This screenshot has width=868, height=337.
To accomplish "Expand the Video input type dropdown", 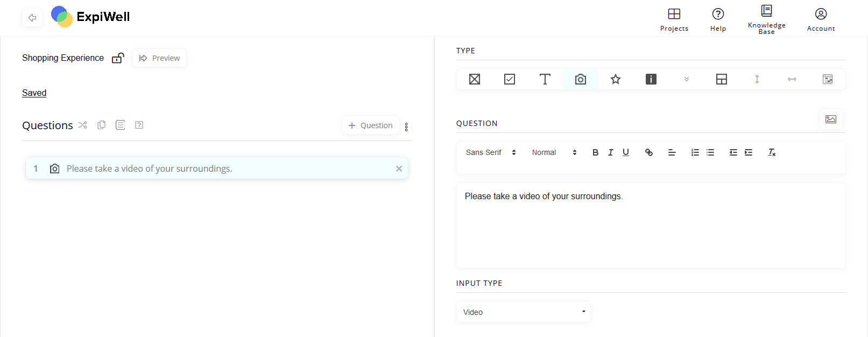I will point(523,312).
